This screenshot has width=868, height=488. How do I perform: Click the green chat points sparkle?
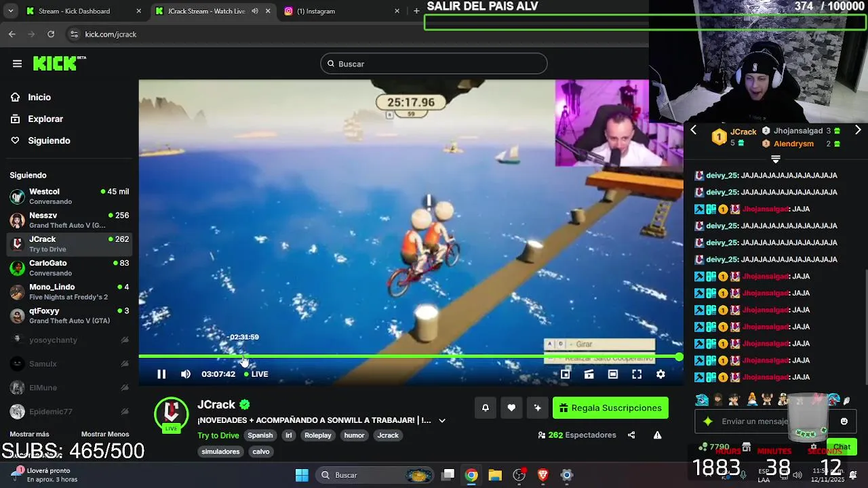pyautogui.click(x=707, y=422)
